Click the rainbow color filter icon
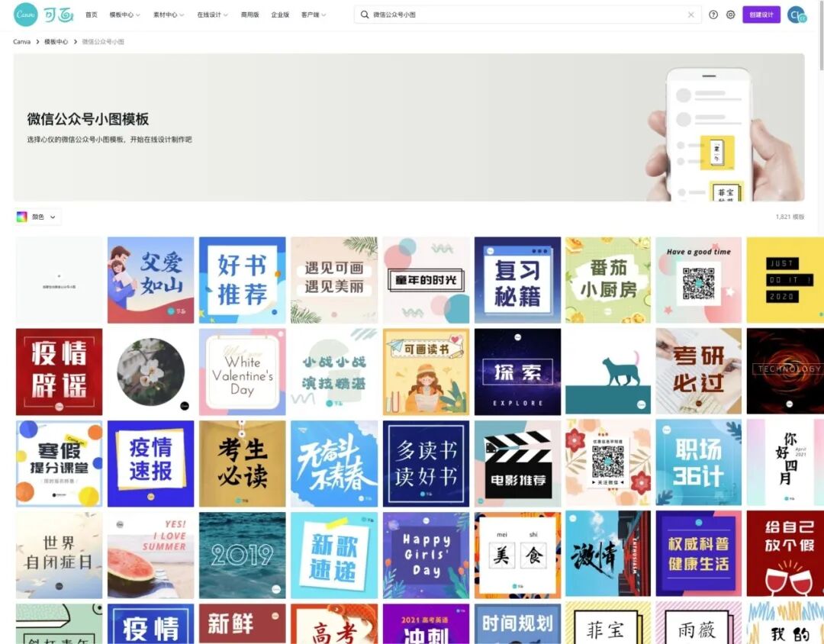The image size is (824, 644). click(x=21, y=217)
